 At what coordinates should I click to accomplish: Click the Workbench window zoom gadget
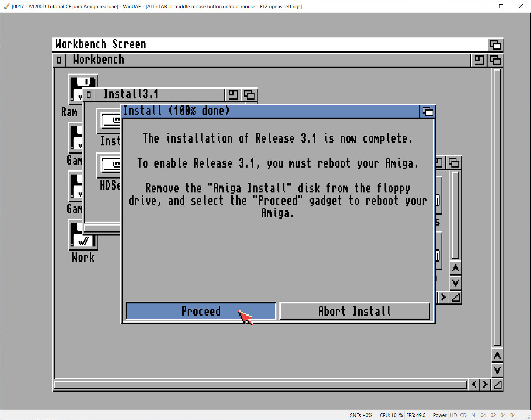pos(479,60)
